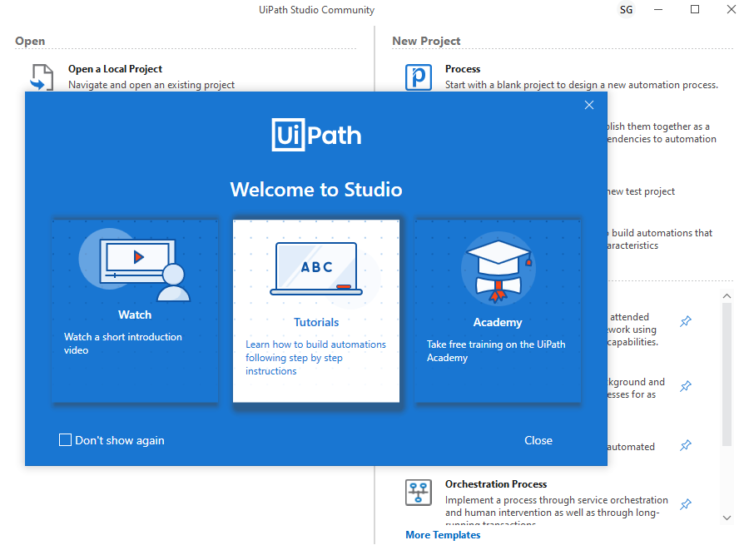Select Orchestration Process template title
Image resolution: width=749 pixels, height=560 pixels.
pyautogui.click(x=496, y=484)
